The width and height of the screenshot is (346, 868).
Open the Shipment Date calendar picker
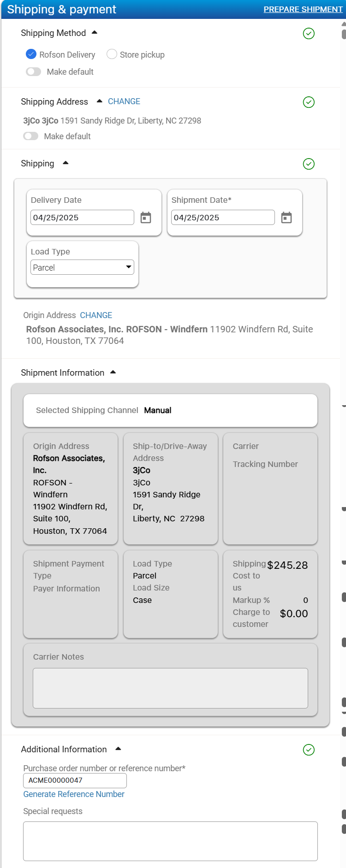[x=286, y=218]
